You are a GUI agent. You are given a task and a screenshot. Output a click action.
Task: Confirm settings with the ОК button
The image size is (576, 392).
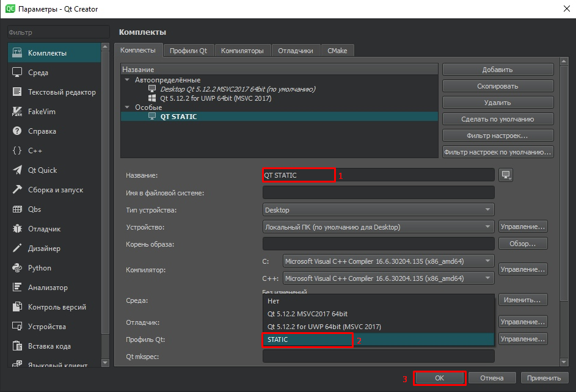pos(440,378)
